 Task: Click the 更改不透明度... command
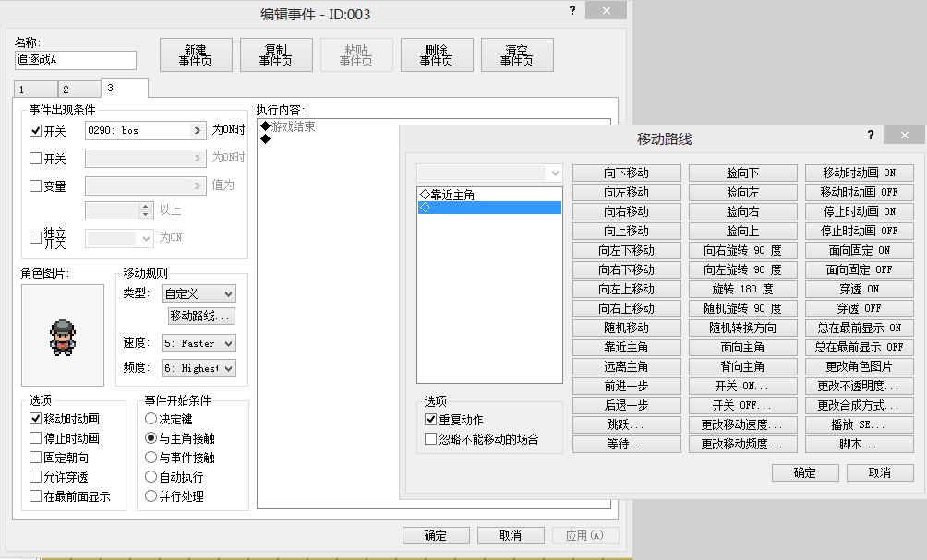[x=860, y=387]
